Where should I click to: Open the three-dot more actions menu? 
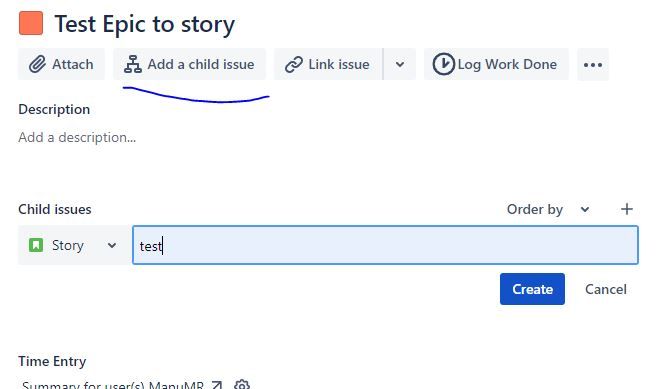click(x=593, y=64)
